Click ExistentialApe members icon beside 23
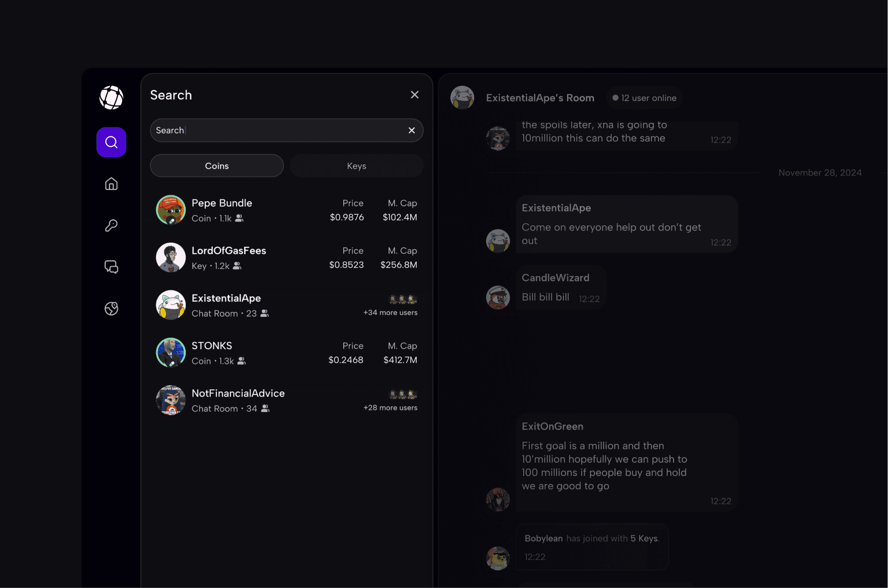This screenshot has height=588, width=888. [x=264, y=314]
